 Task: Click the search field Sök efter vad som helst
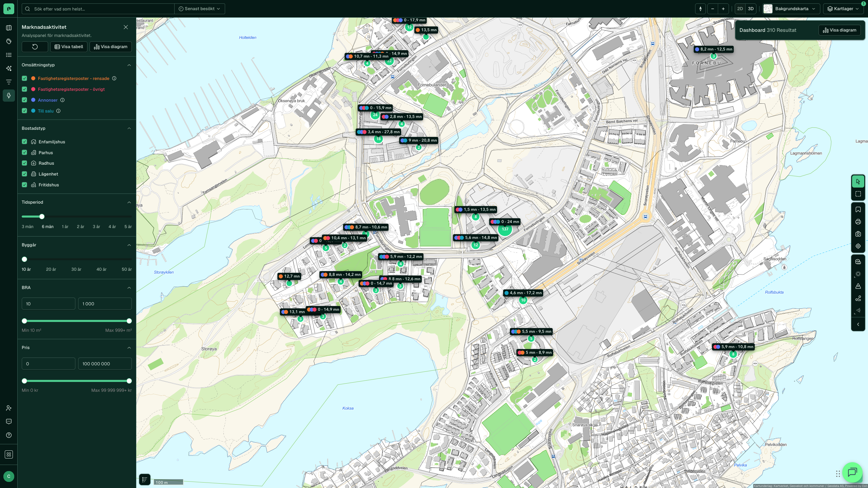tap(98, 9)
